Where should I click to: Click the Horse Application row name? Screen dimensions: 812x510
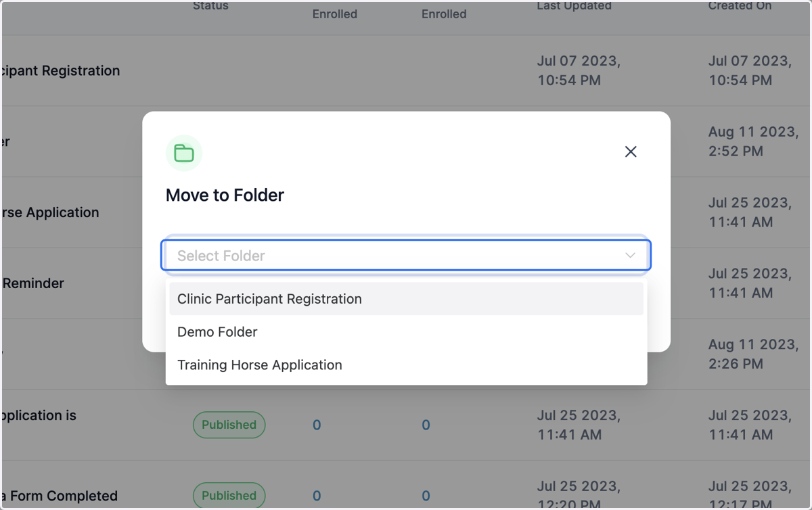(51, 213)
